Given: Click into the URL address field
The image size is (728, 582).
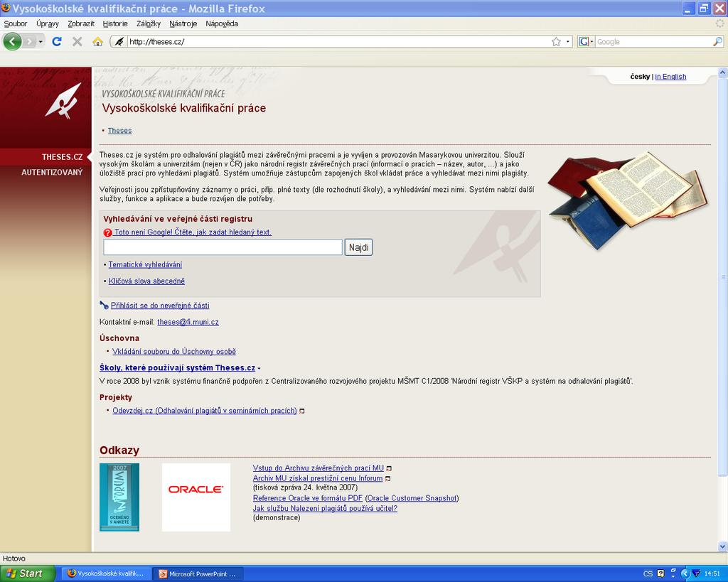Looking at the screenshot, I should pos(338,42).
